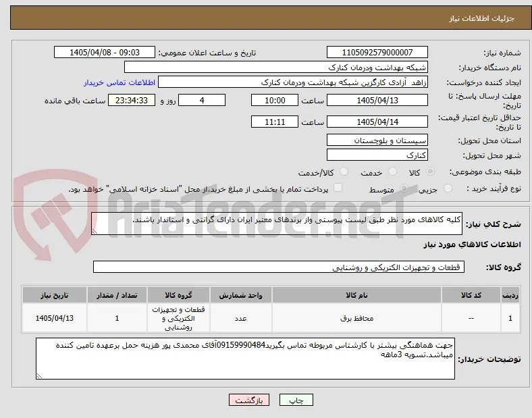Click the شرح کلی نیاز description textarea
The width and height of the screenshot is (532, 418).
coord(277,224)
